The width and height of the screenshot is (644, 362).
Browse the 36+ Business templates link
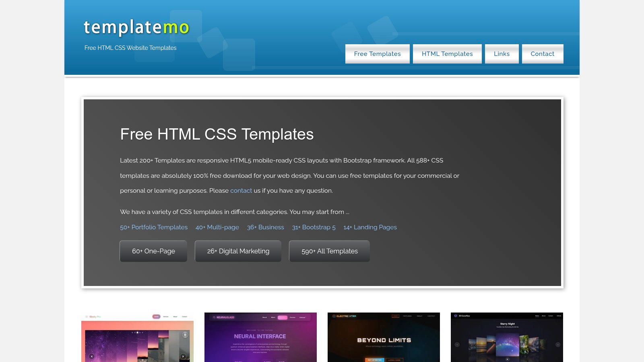point(266,227)
